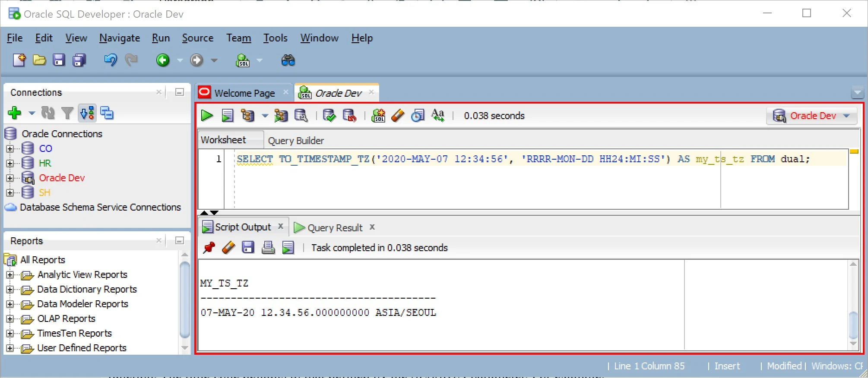This screenshot has width=868, height=378.
Task: Save Script Output with disk icon
Action: click(x=248, y=248)
